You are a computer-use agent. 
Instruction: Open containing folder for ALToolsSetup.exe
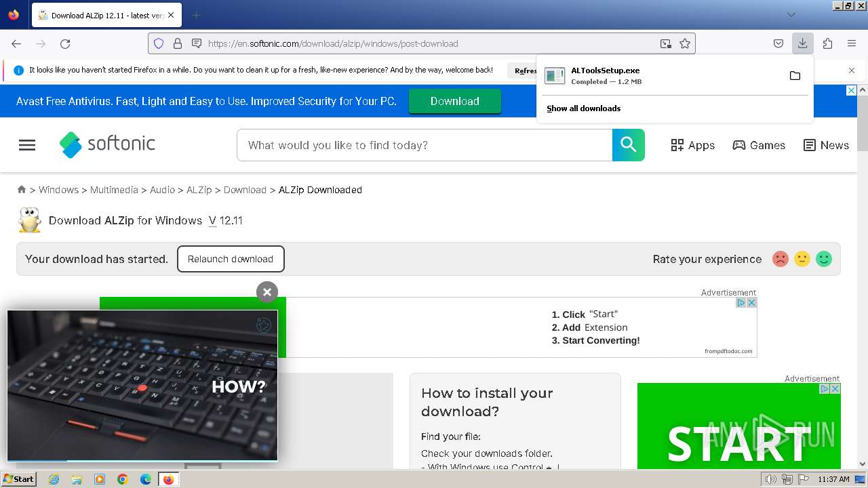[795, 75]
